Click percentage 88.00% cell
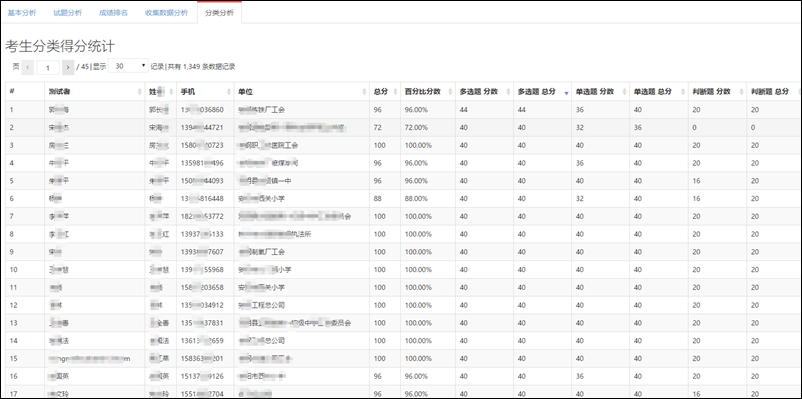 click(416, 198)
